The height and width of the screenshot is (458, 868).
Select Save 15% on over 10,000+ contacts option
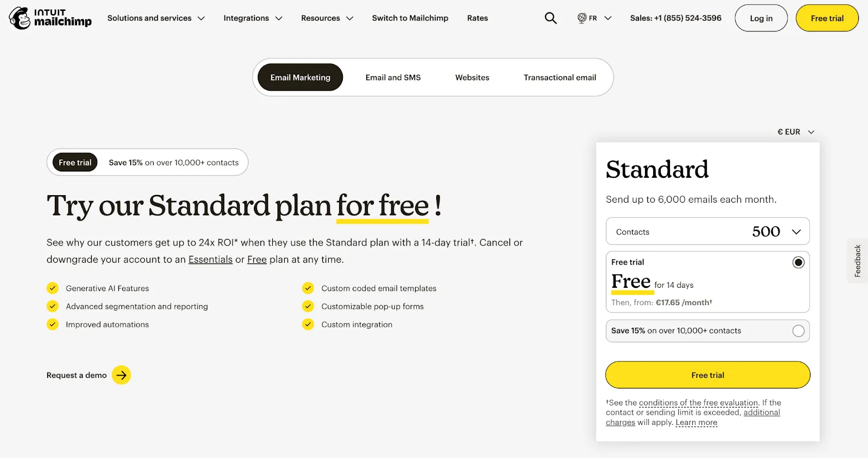797,331
